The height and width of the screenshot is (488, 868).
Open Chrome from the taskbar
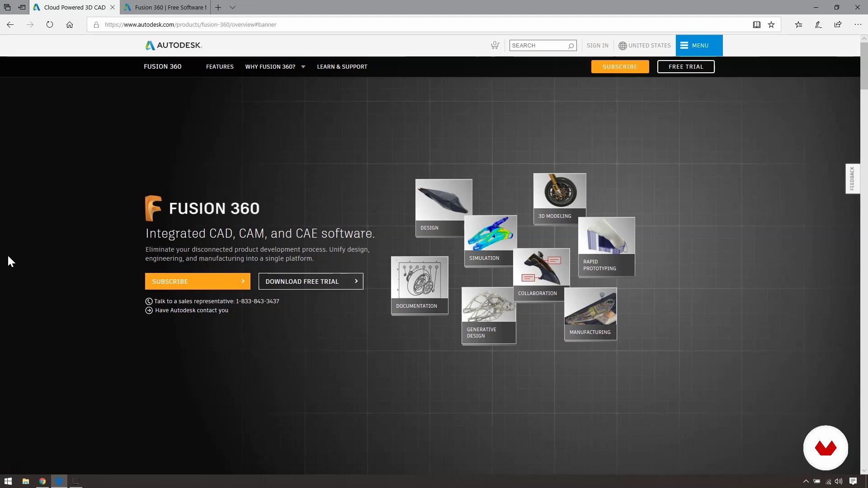coord(42,481)
